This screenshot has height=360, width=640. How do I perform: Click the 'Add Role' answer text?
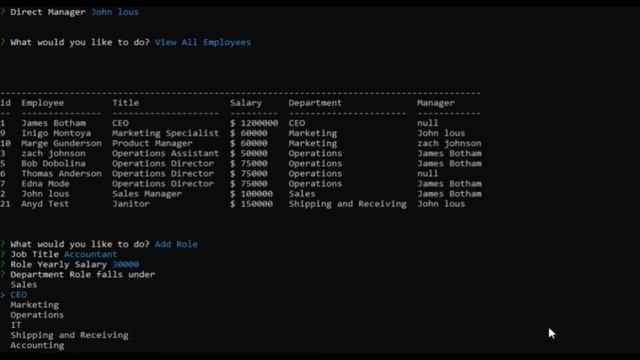click(176, 244)
